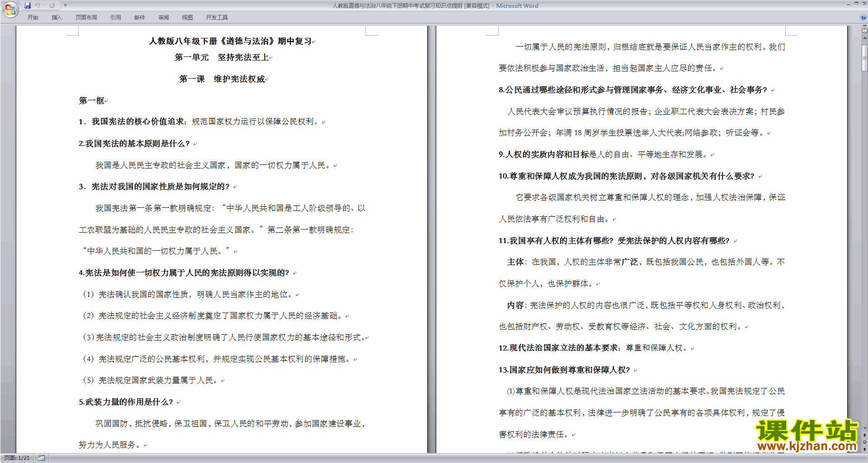Click the heading 第一课 维护宪法权威
Screen dimensions: 868x463
pos(222,79)
